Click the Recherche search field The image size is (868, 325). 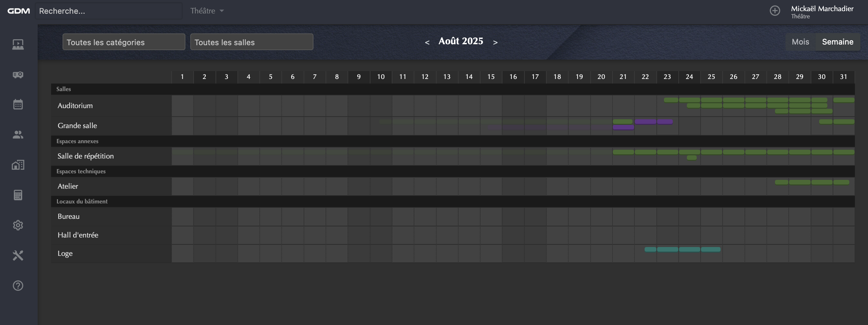coord(108,11)
